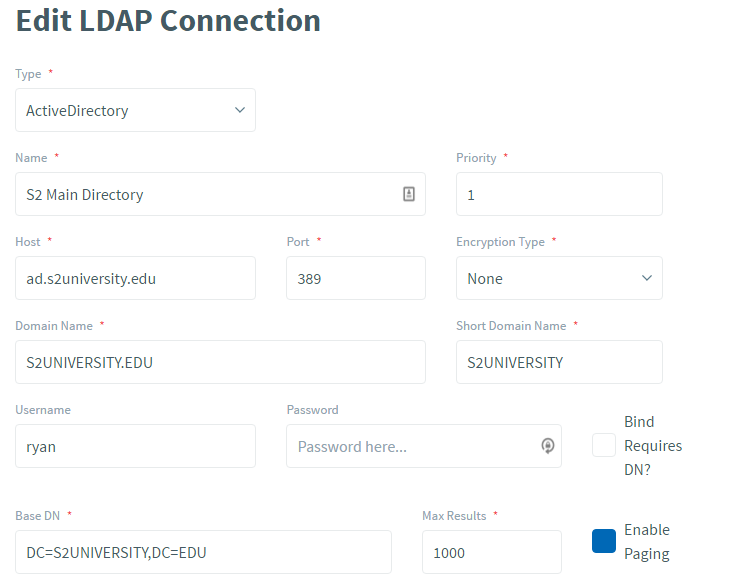The height and width of the screenshot is (581, 742).
Task: Click into the Priority input field
Action: click(558, 194)
